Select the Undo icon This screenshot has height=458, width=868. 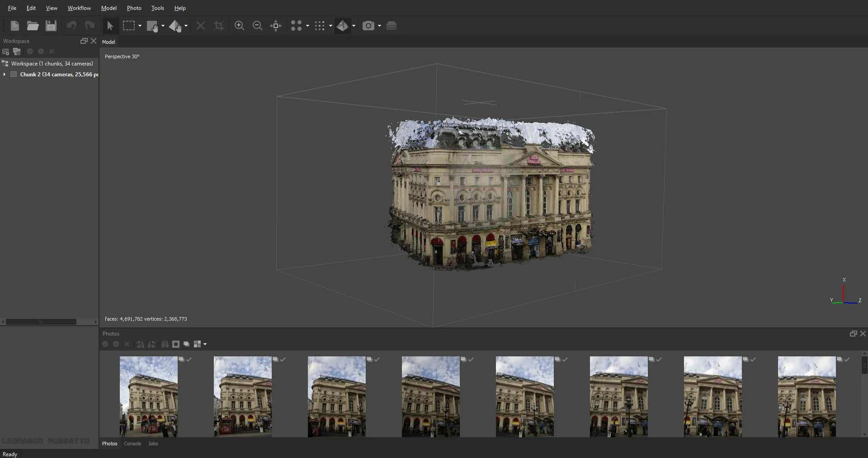pos(71,26)
